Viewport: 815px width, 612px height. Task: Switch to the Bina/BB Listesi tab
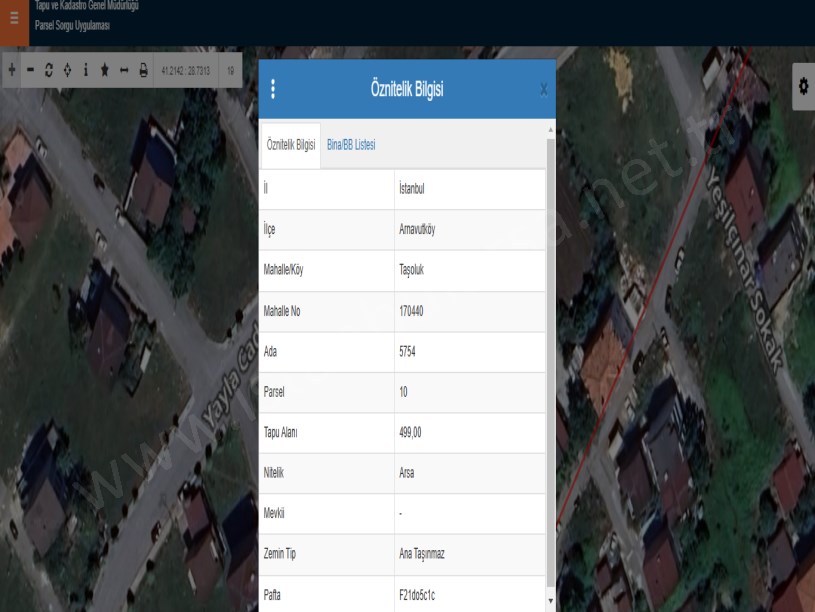(x=351, y=145)
